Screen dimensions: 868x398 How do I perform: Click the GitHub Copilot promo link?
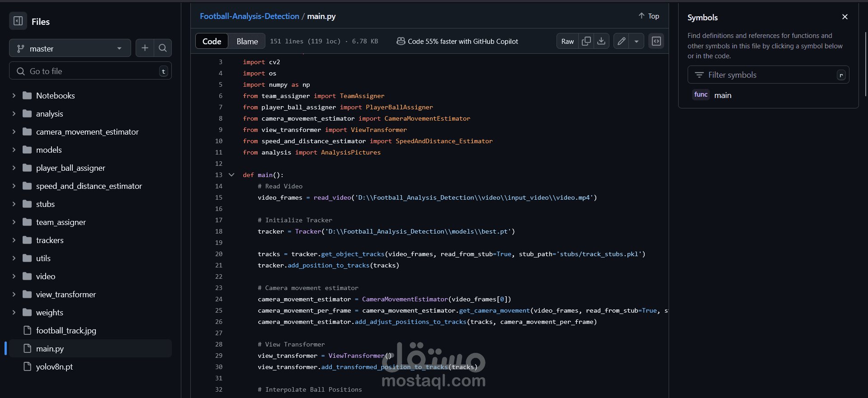tap(463, 41)
